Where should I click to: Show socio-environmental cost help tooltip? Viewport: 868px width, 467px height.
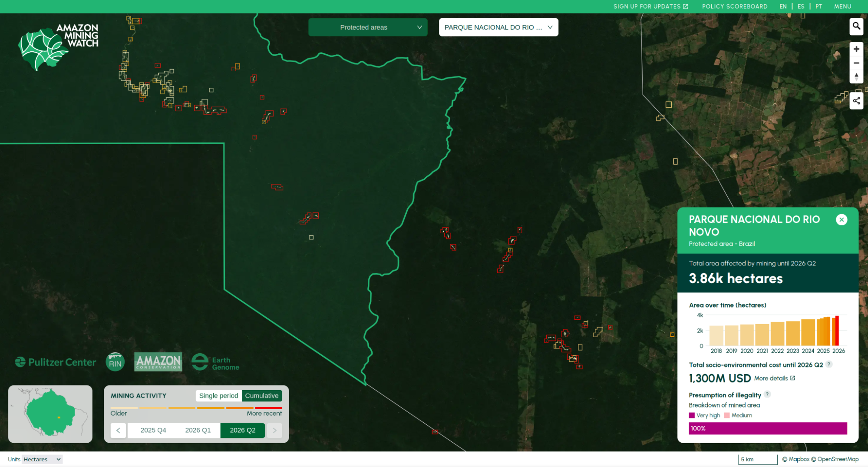pos(828,364)
